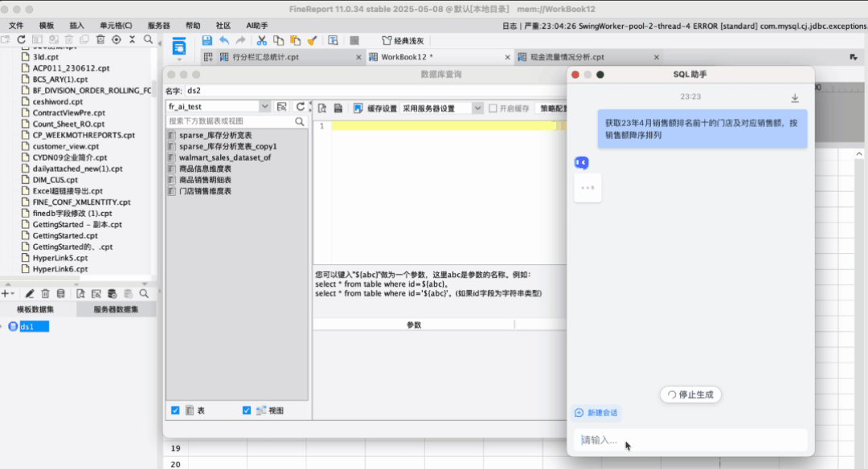Click the save SQL icon in query toolbar
868x469 pixels.
point(338,108)
